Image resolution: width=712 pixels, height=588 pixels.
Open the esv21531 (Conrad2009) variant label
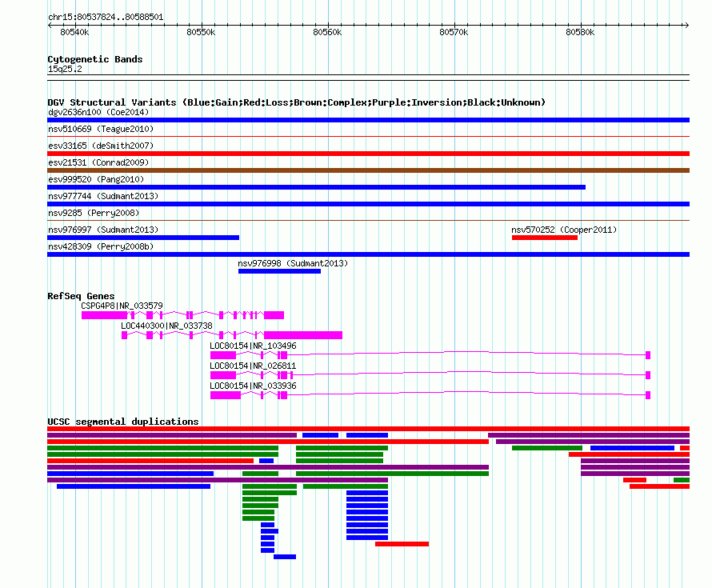click(x=98, y=162)
